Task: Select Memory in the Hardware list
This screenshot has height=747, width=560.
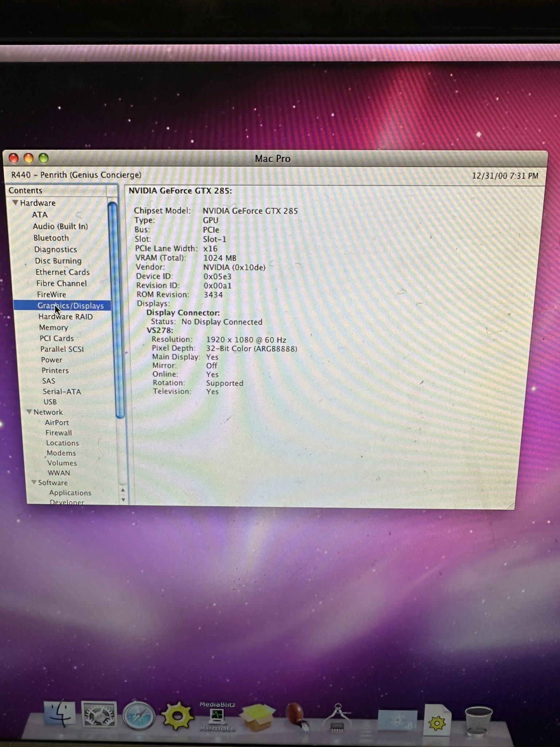Action: pos(54,328)
